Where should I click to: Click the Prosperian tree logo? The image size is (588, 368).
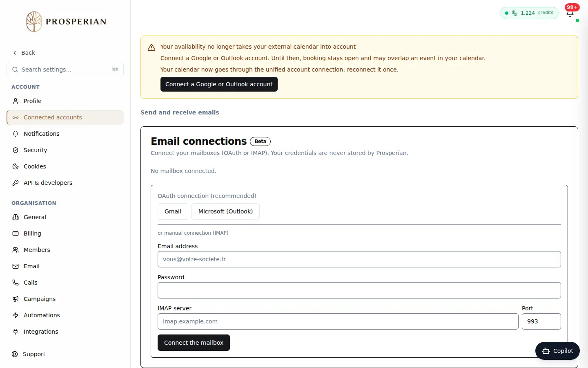pyautogui.click(x=34, y=22)
